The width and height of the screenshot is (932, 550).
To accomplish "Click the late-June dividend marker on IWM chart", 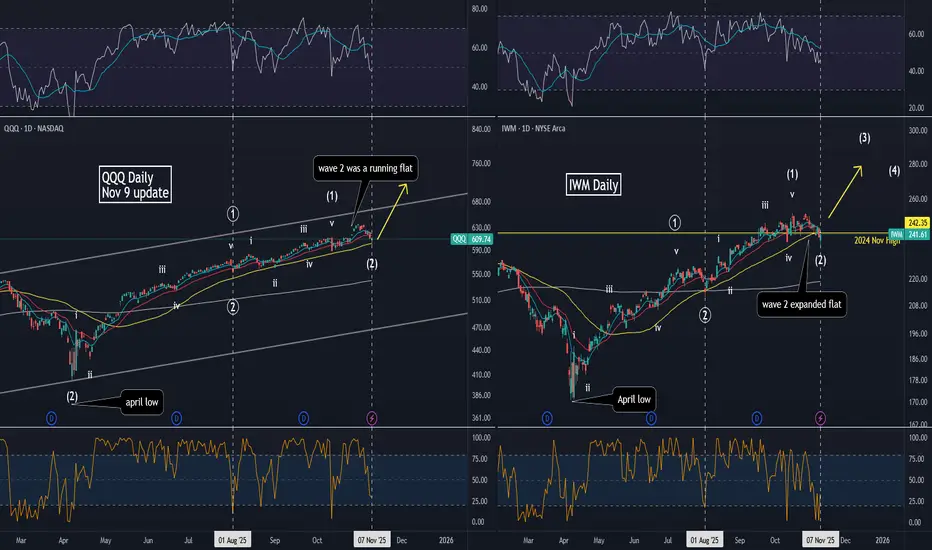I will point(651,419).
